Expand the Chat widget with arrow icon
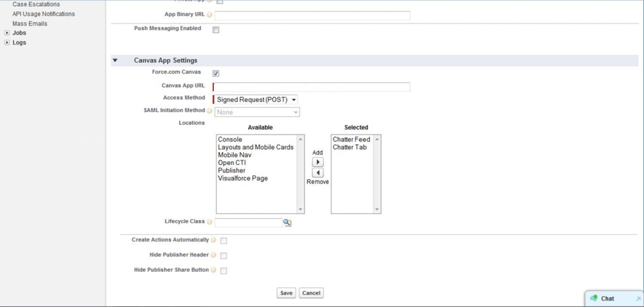Image resolution: width=644 pixels, height=307 pixels. click(x=637, y=299)
